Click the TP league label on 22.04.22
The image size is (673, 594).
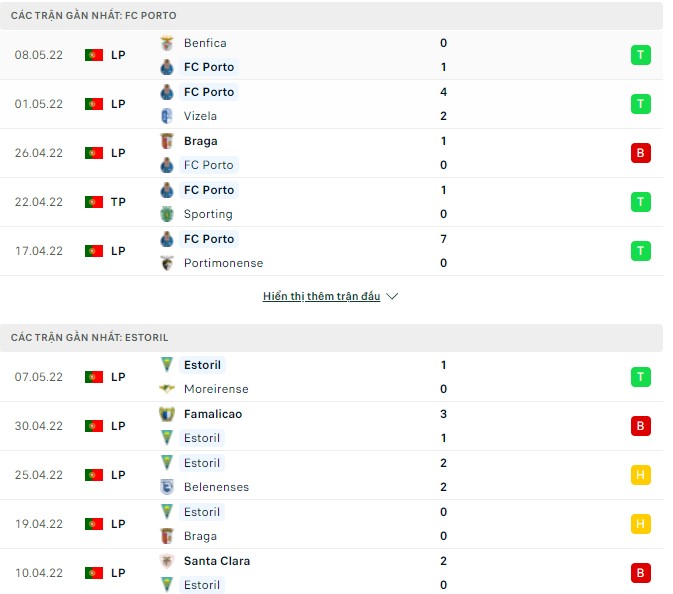click(118, 202)
